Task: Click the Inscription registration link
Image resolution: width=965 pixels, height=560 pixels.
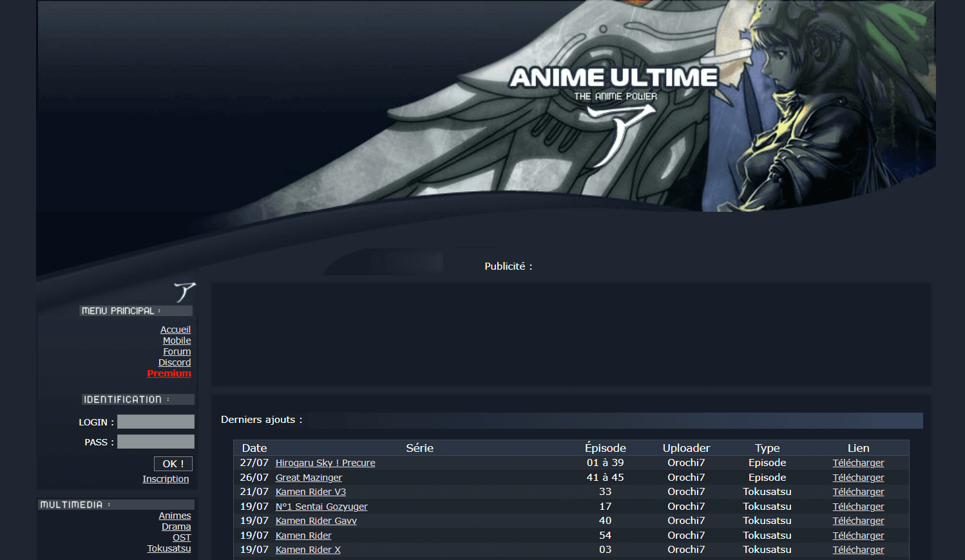Action: pos(166,479)
